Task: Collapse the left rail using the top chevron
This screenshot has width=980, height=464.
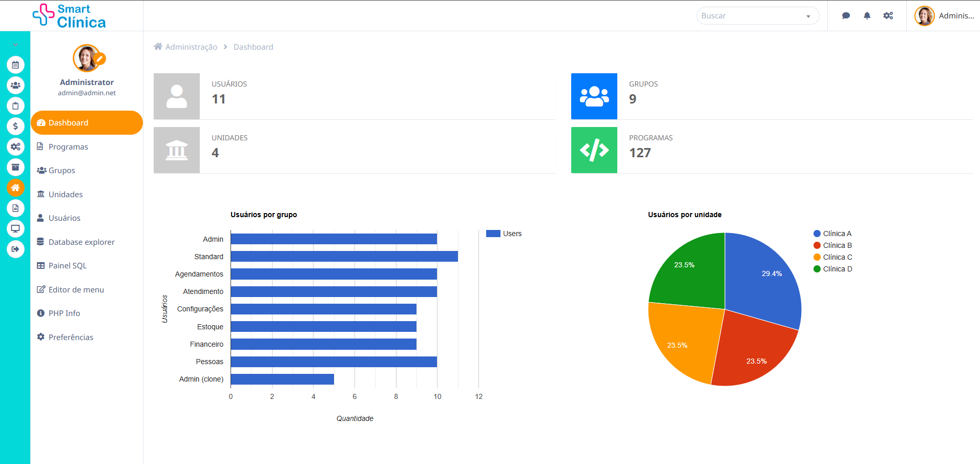Action: point(15,45)
